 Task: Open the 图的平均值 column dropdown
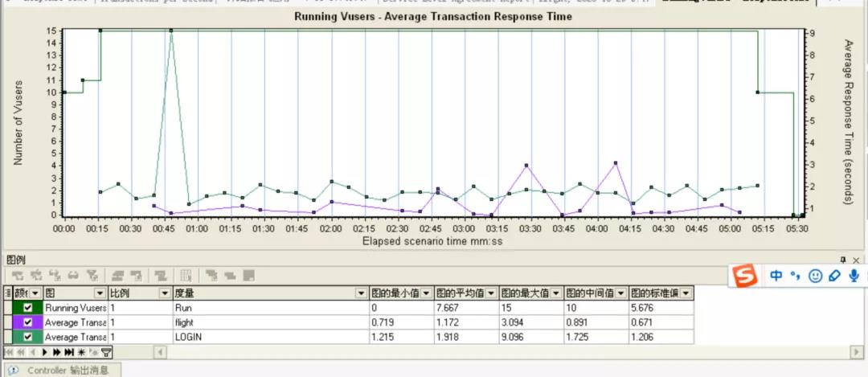pos(492,293)
